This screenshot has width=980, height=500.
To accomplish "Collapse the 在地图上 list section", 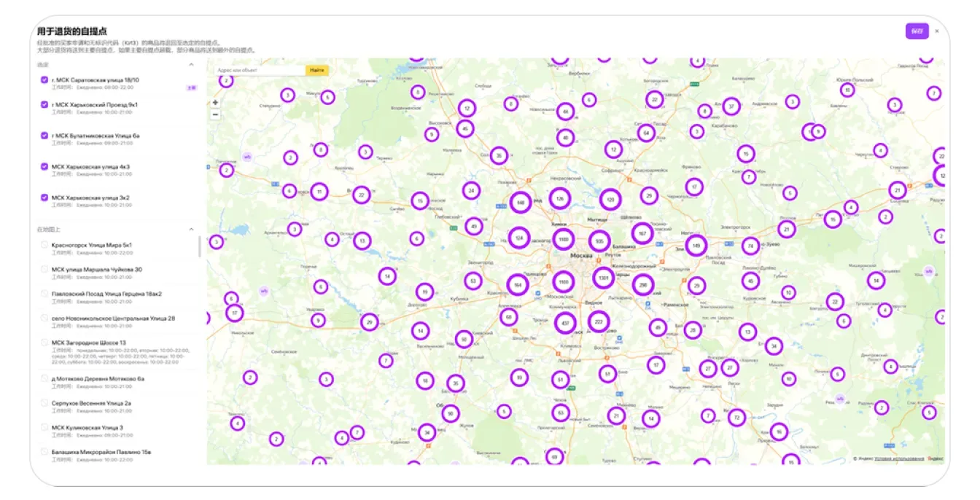I will (192, 230).
